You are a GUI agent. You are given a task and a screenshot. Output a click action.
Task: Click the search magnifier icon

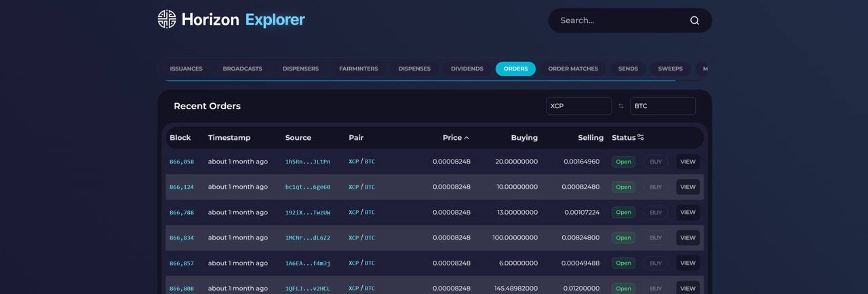[x=694, y=20]
